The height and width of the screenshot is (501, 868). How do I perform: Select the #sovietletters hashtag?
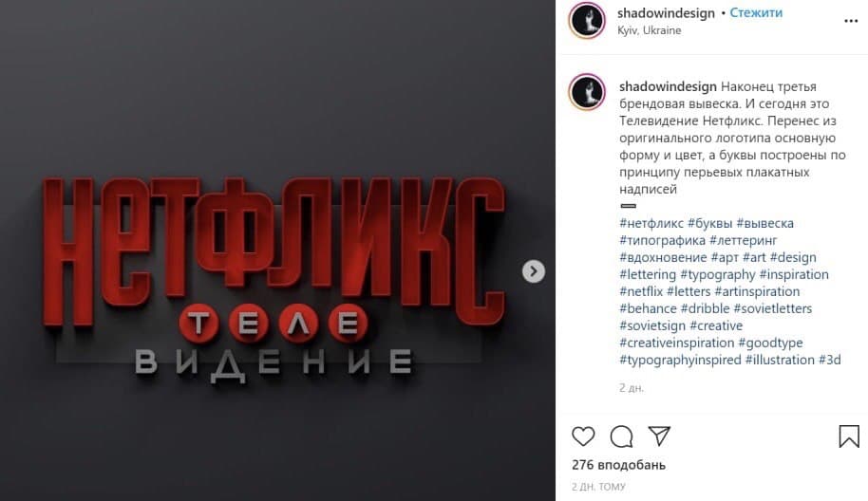[773, 308]
